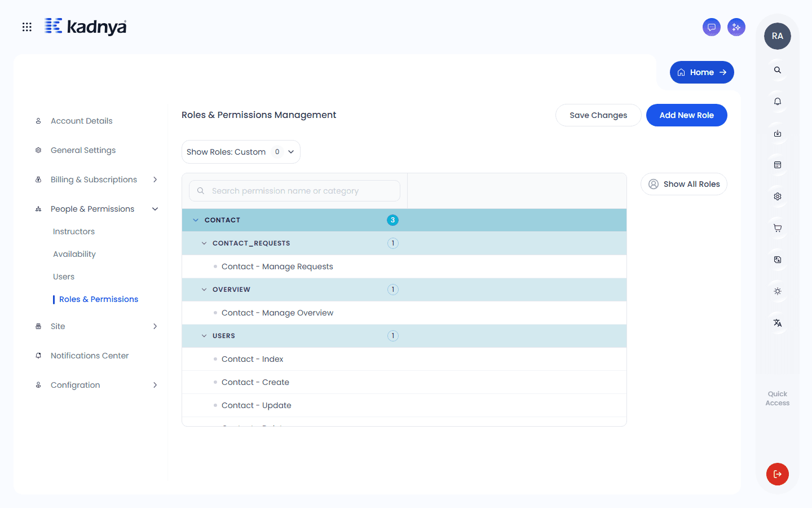Click the Home button
Screen dimensions: 812x508
(702, 72)
